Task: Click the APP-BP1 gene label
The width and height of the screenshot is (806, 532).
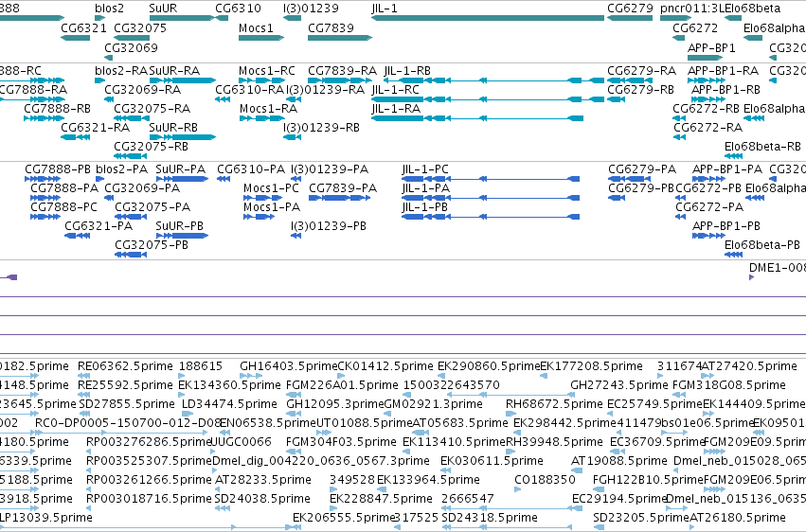Action: click(x=711, y=47)
